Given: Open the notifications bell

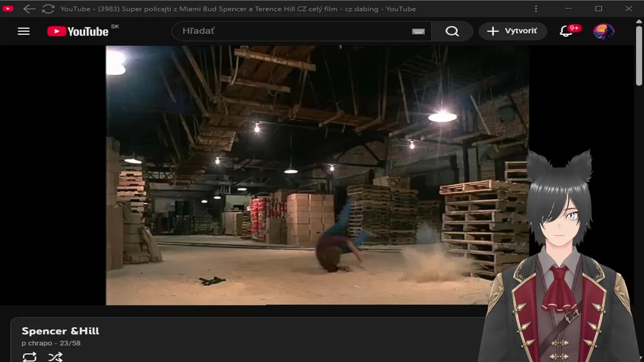Looking at the screenshot, I should point(566,31).
